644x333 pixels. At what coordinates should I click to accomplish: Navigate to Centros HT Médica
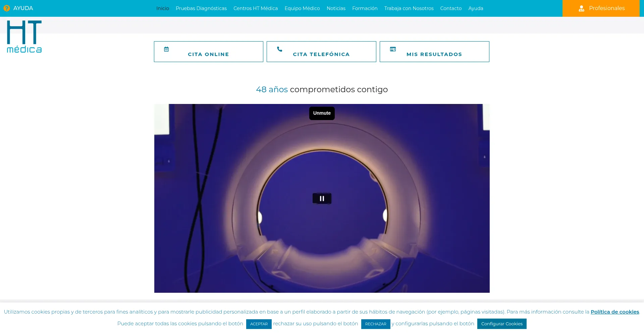[x=256, y=8]
